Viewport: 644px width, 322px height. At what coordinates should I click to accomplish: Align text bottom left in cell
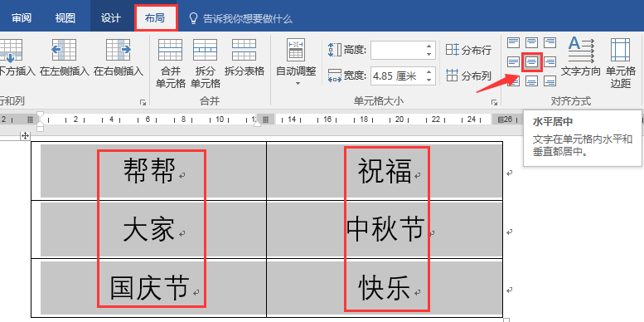point(513,81)
